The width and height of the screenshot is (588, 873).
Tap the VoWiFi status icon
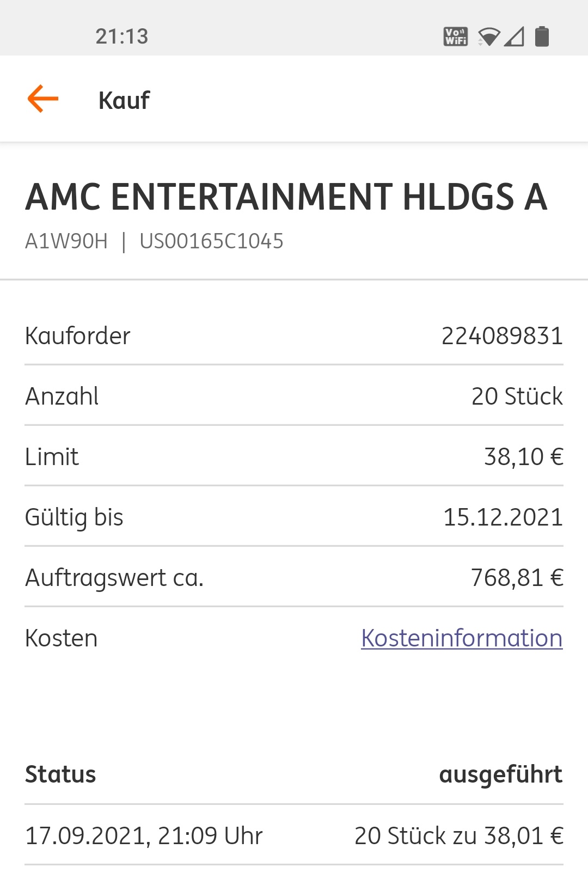coord(456,36)
